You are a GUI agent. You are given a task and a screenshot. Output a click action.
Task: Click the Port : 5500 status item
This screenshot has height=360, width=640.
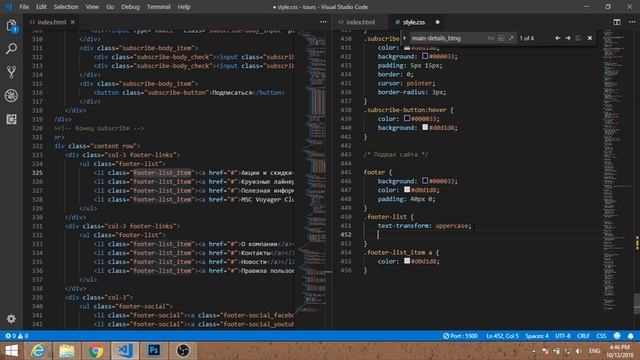[460, 336]
